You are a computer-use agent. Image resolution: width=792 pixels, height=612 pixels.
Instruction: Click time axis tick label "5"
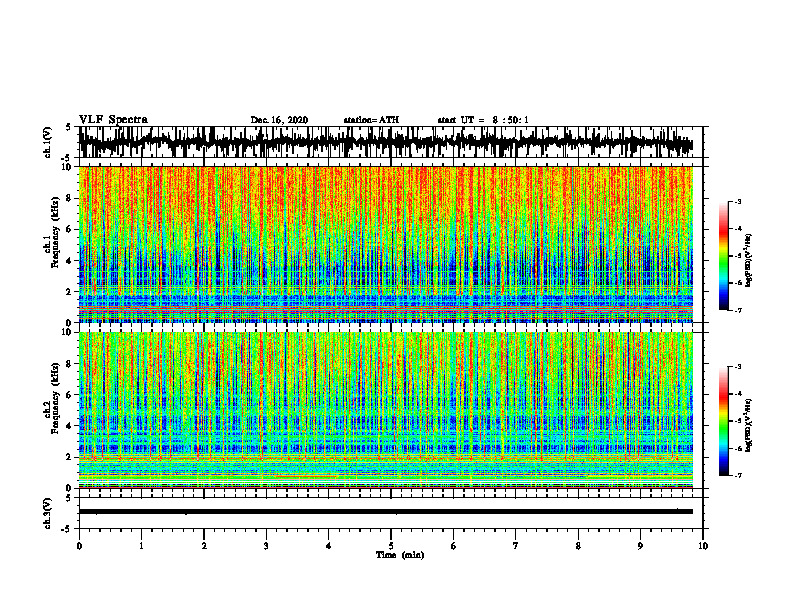pyautogui.click(x=391, y=546)
